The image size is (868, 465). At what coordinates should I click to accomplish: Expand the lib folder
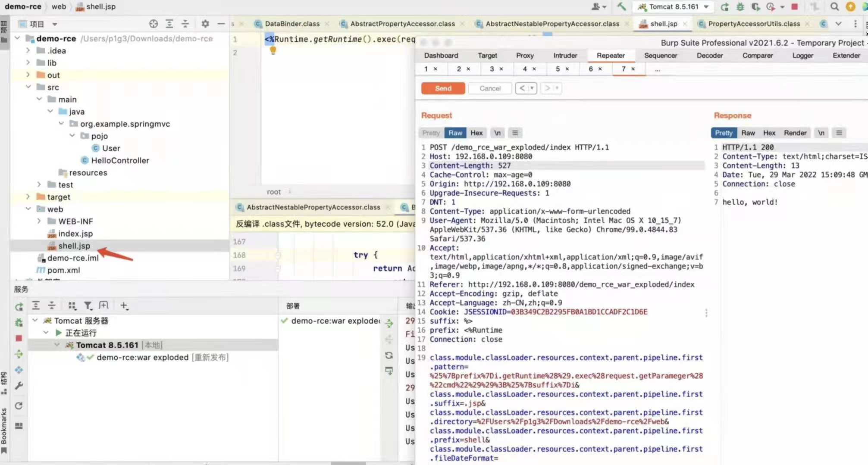28,62
